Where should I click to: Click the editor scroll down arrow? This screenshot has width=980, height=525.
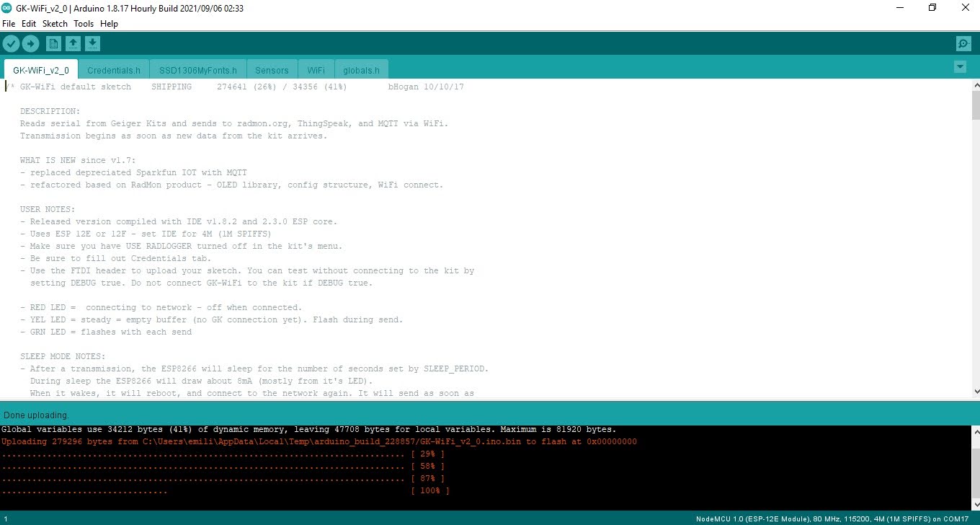976,392
